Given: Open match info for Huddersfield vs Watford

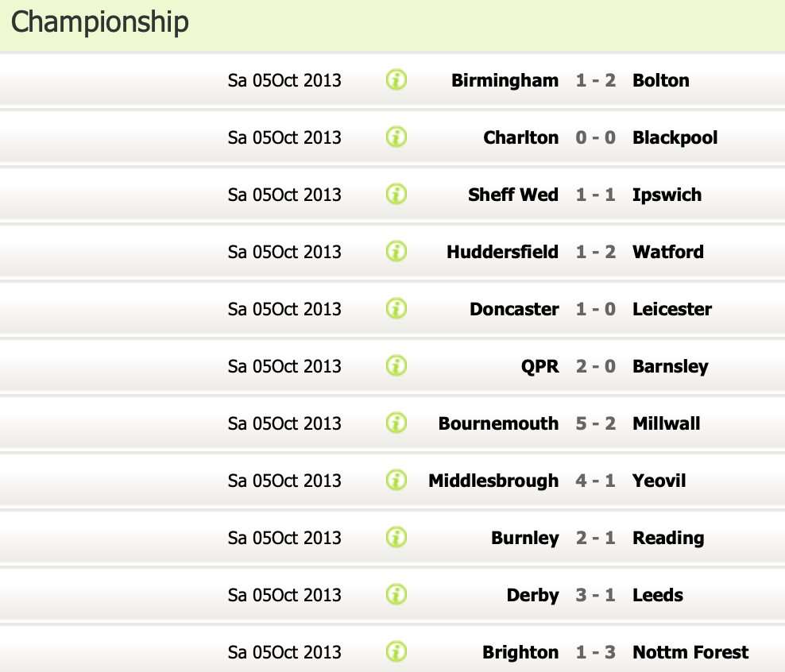Looking at the screenshot, I should [396, 252].
